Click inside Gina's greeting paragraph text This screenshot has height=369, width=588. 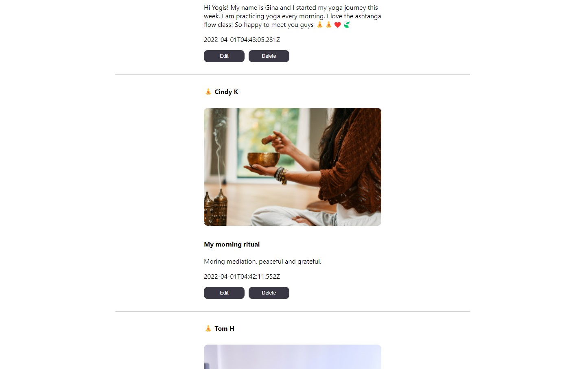[293, 16]
